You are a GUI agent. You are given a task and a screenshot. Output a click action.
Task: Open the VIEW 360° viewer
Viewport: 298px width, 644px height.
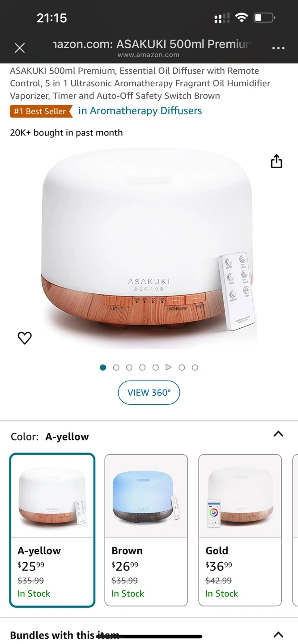pyautogui.click(x=149, y=393)
